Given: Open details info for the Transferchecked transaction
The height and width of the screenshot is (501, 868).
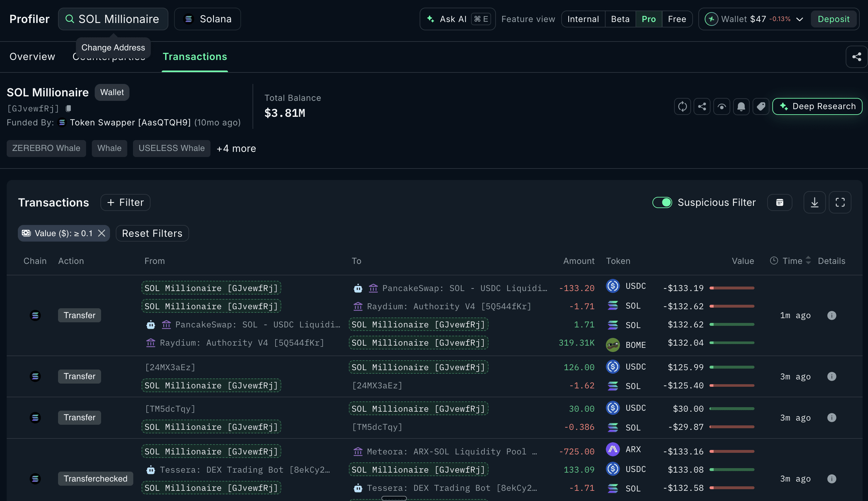Looking at the screenshot, I should click(832, 479).
